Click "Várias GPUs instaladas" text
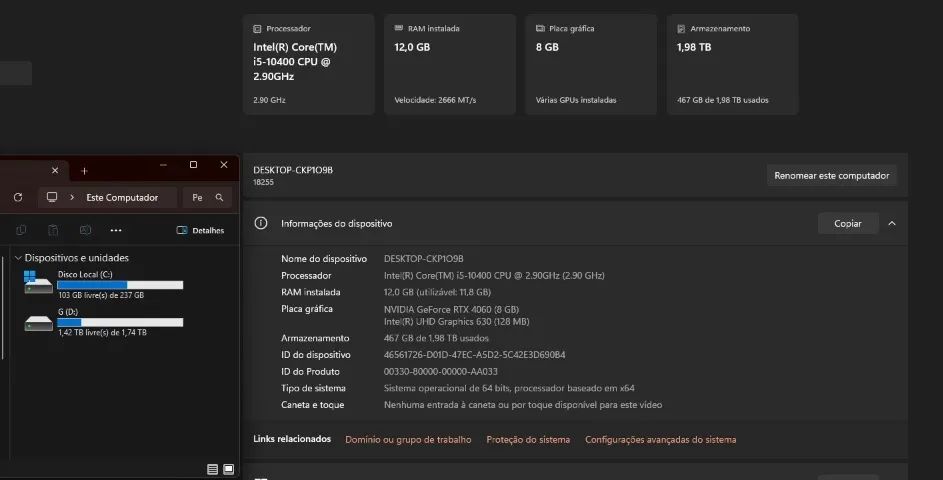 pos(576,100)
